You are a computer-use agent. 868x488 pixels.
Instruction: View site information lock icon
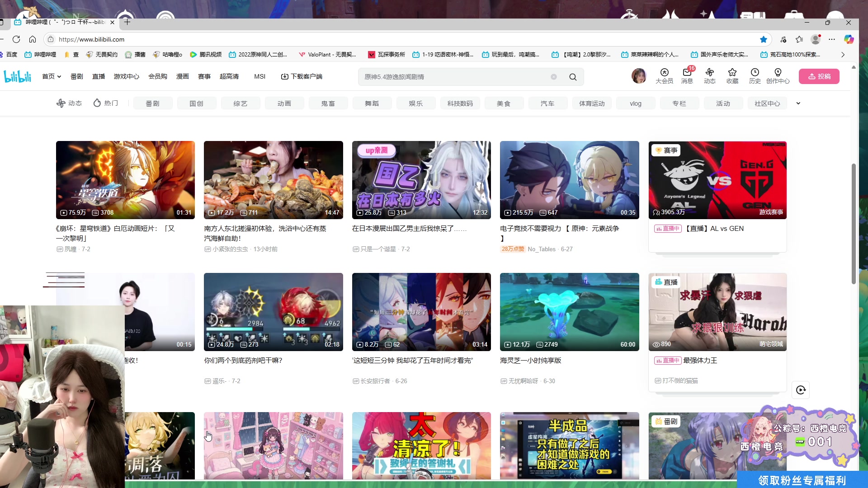pyautogui.click(x=51, y=39)
